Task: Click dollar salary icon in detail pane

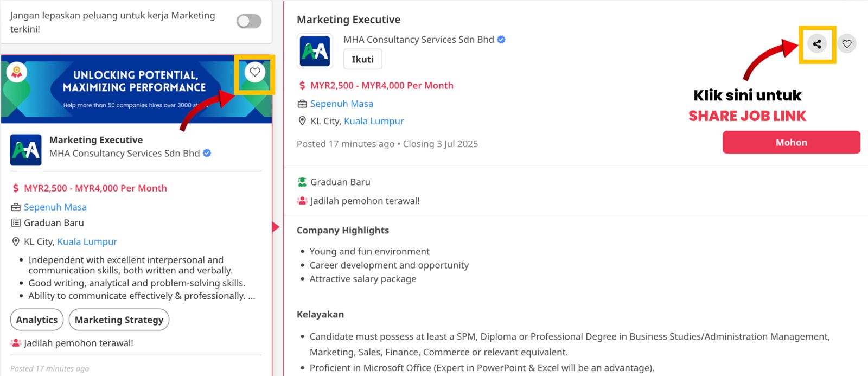Action: click(x=302, y=85)
